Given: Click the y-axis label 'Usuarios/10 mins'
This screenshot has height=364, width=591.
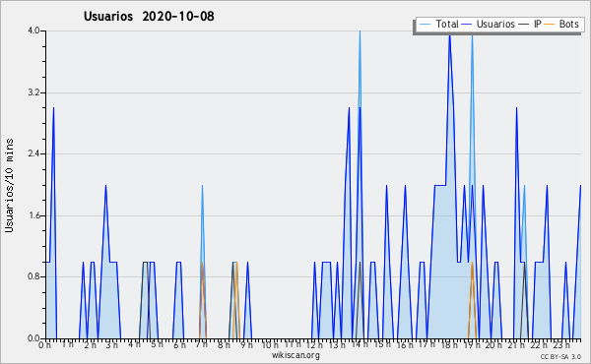Looking at the screenshot, I should pos(9,185).
